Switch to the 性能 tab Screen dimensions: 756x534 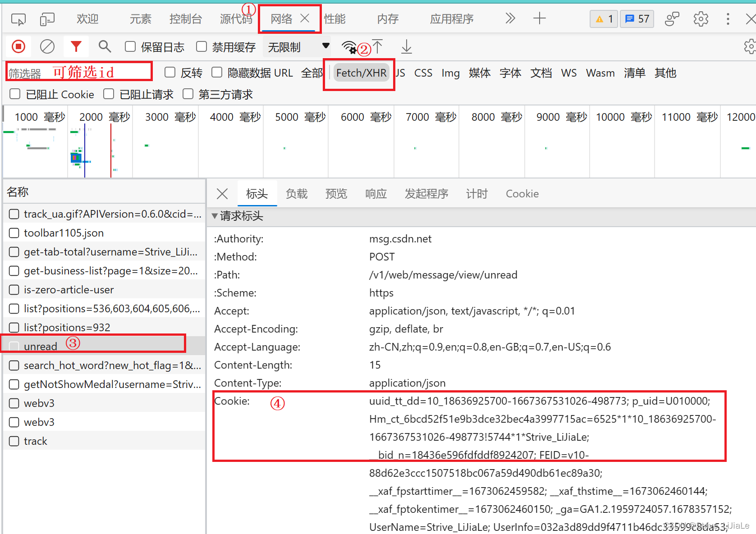point(335,19)
